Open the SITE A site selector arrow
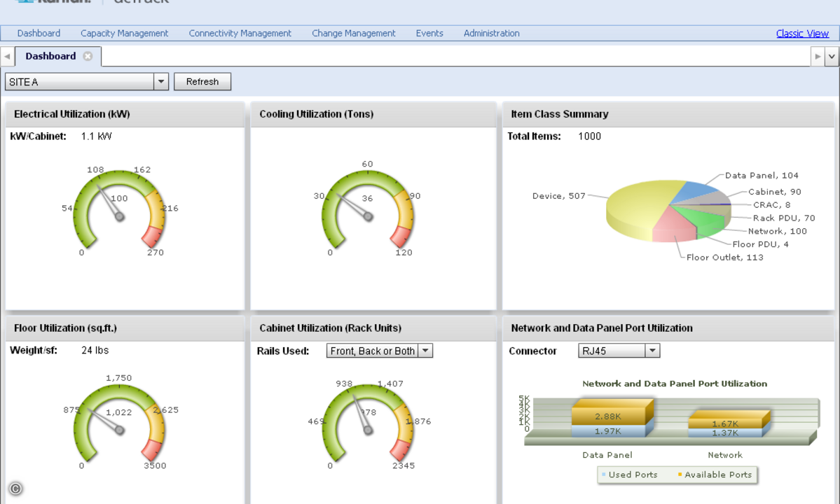Screen dimensions: 840x504 [160, 82]
